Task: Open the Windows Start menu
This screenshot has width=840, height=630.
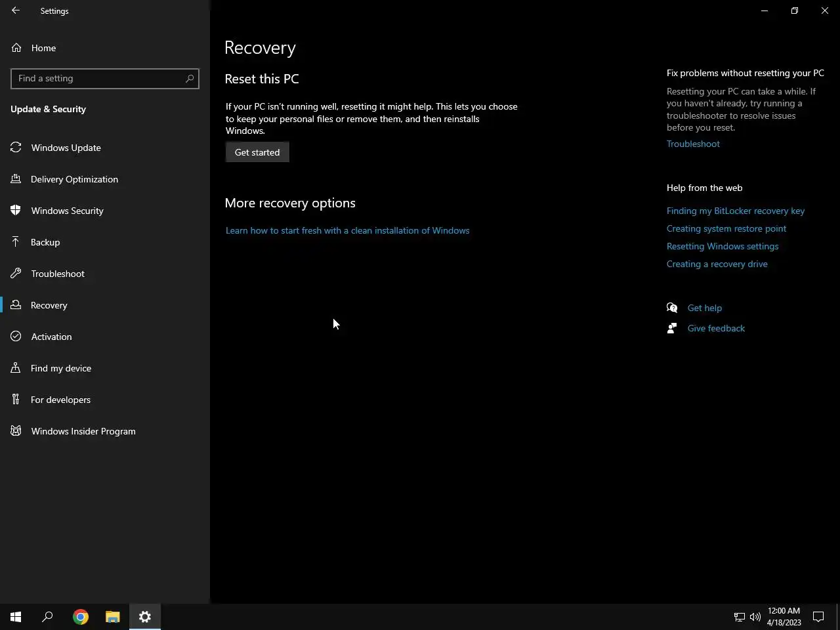Action: click(x=16, y=617)
